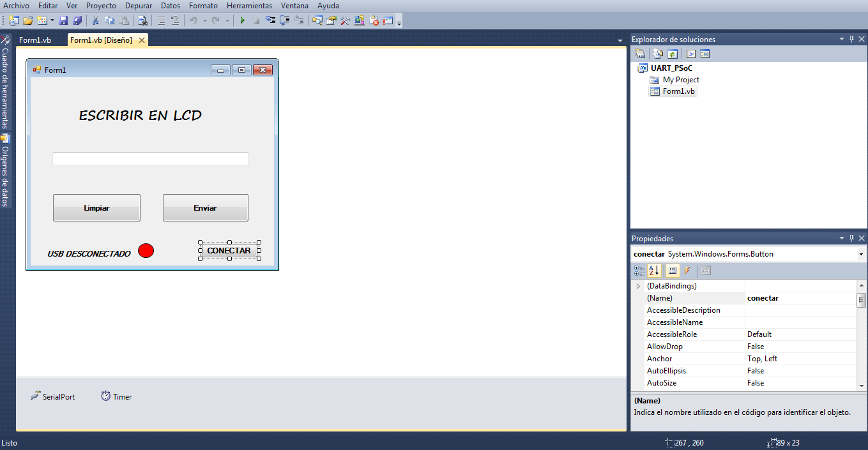Open the Depurar menu

tap(139, 6)
